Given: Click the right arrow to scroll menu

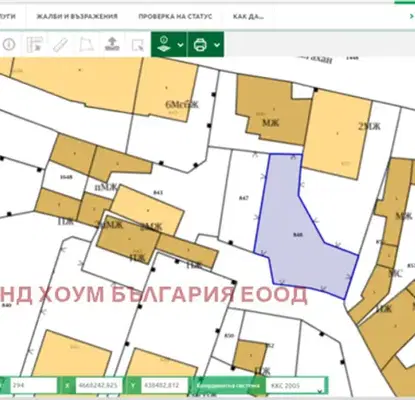Looking at the screenshot, I should coord(412,16).
